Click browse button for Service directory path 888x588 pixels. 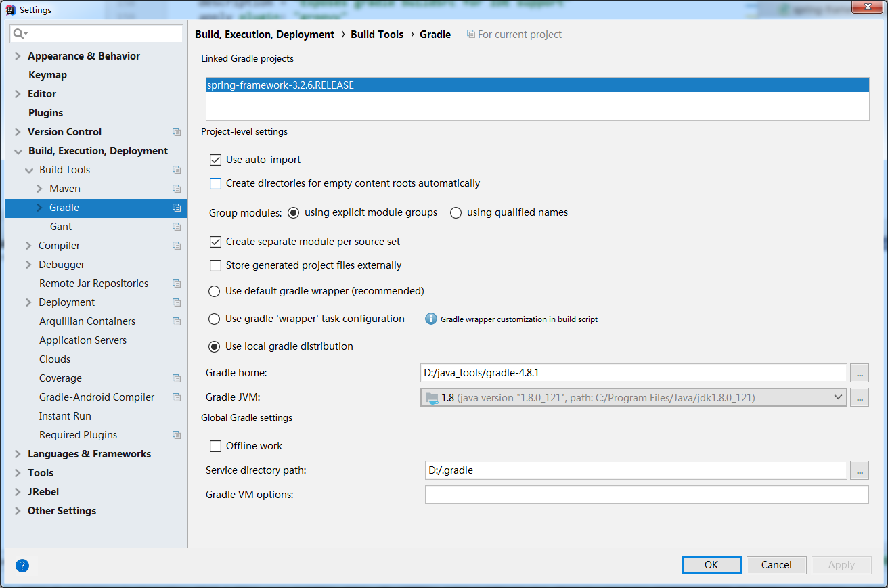click(x=859, y=470)
